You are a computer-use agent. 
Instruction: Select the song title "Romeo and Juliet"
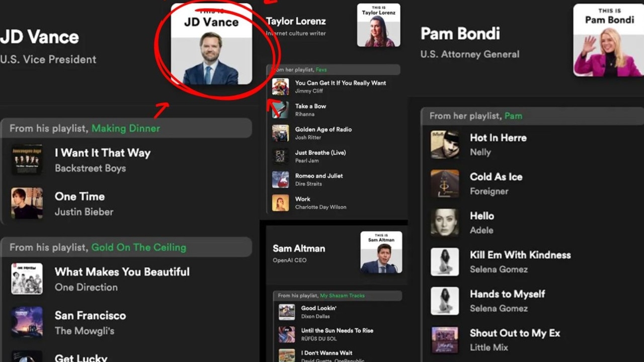pos(319,176)
